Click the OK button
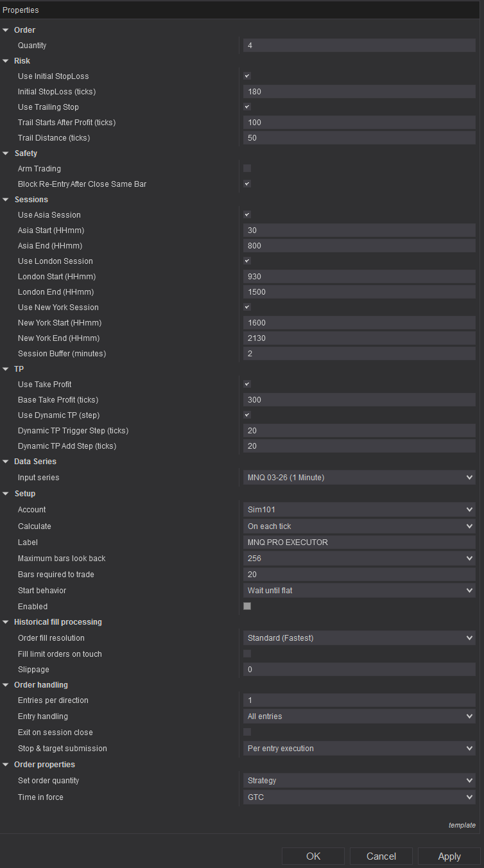The width and height of the screenshot is (484, 868). pos(313,856)
